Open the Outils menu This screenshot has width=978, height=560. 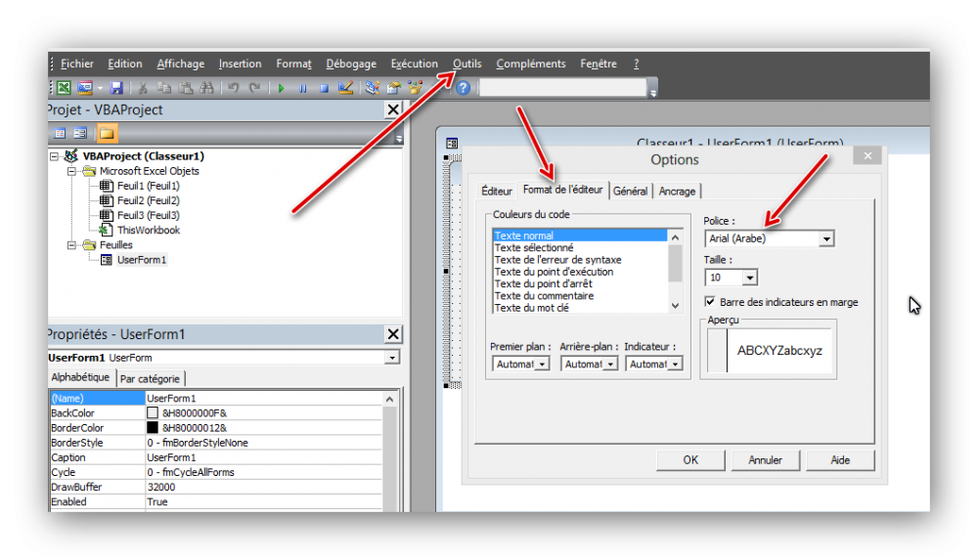point(467,65)
